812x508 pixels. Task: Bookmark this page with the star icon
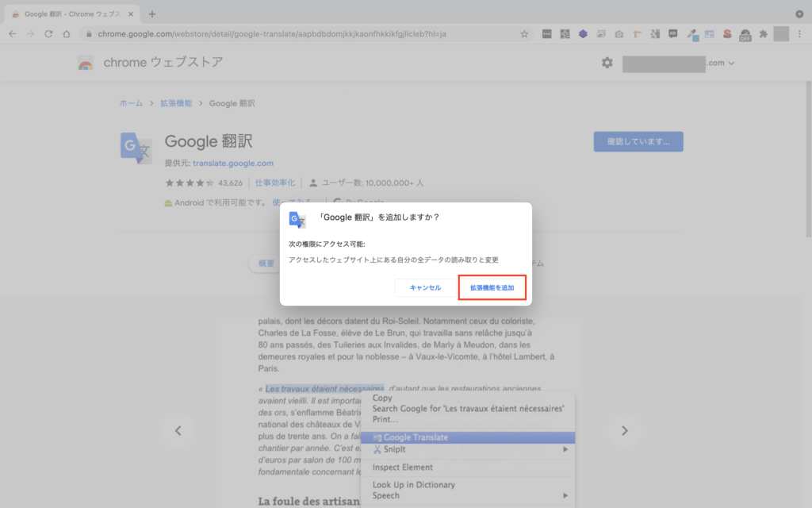pyautogui.click(x=524, y=34)
